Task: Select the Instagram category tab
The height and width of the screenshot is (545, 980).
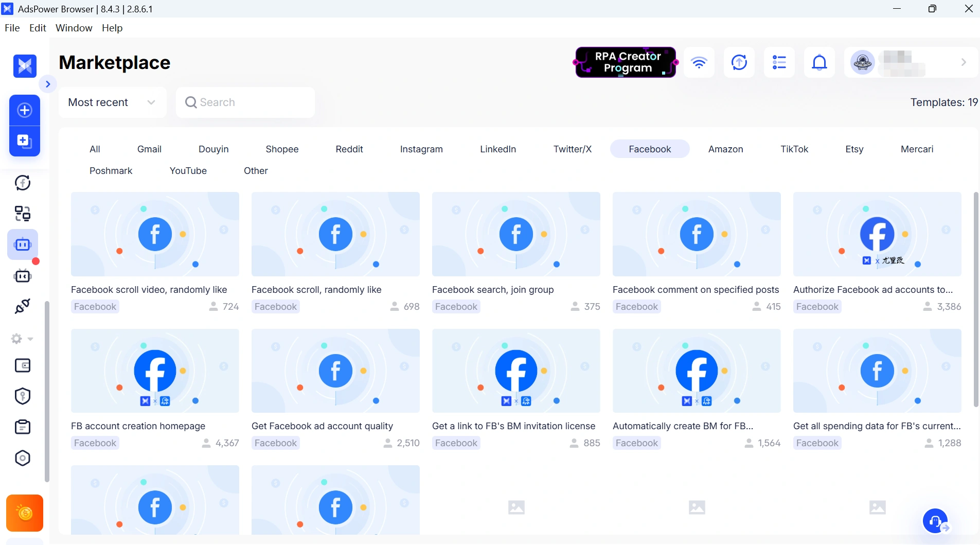Action: (421, 149)
